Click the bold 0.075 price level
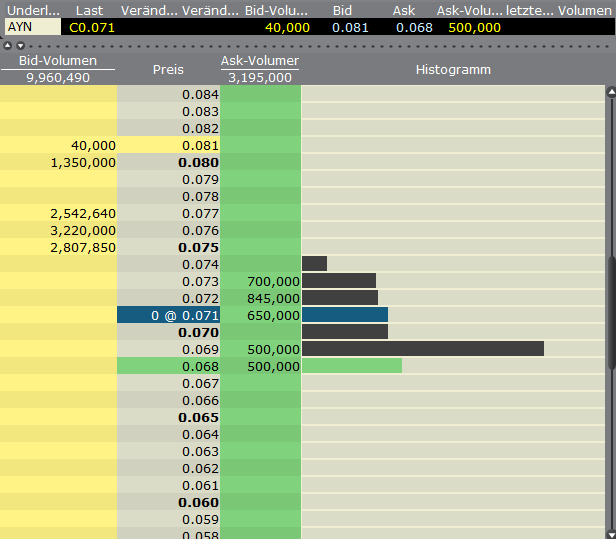 click(x=168, y=247)
